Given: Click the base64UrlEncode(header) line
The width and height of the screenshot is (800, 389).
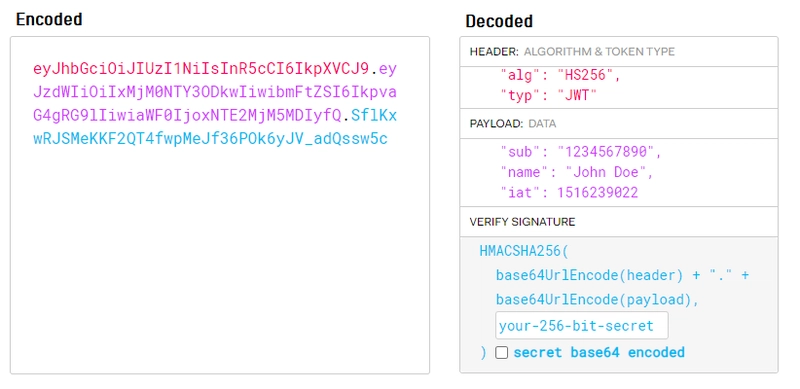Looking at the screenshot, I should pos(622,276).
